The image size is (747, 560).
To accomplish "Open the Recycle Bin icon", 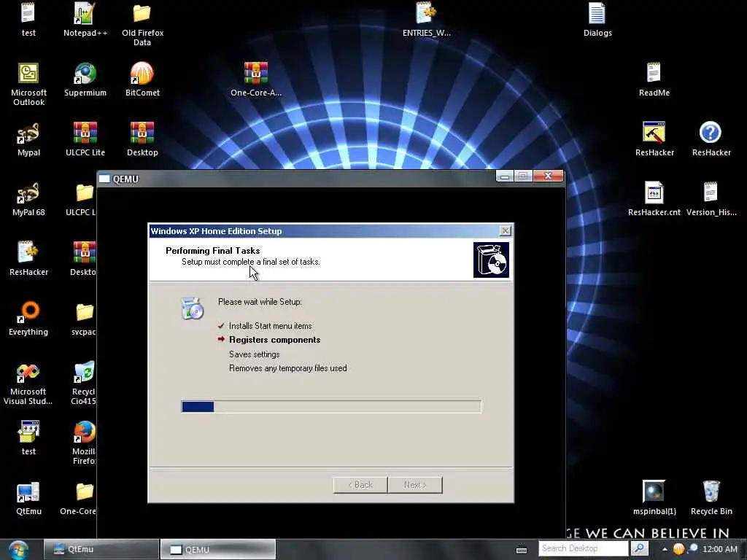I will [x=711, y=498].
